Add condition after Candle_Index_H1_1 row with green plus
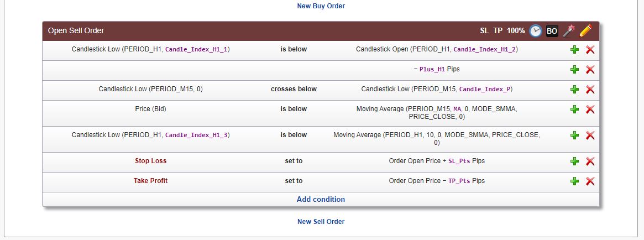Viewport: 644px width, 240px height. coord(574,50)
